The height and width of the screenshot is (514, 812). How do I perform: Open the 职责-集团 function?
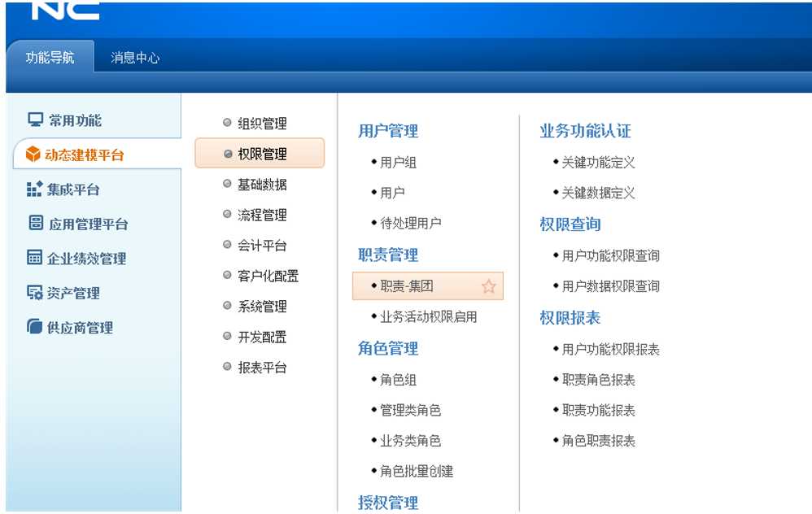(x=428, y=285)
